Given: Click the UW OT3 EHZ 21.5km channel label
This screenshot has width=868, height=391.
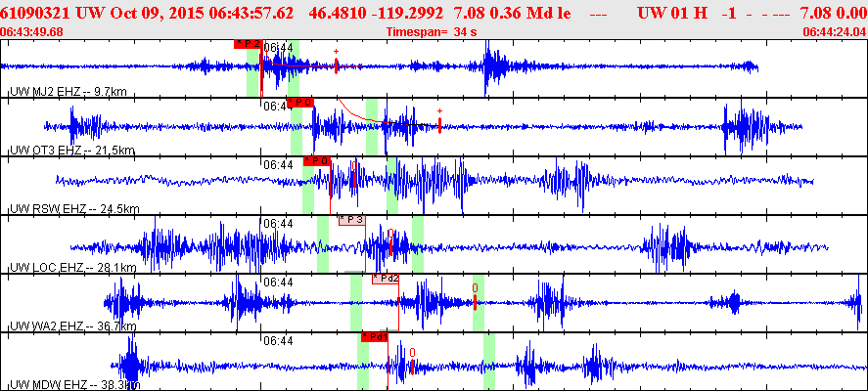Looking at the screenshot, I should 72,150.
